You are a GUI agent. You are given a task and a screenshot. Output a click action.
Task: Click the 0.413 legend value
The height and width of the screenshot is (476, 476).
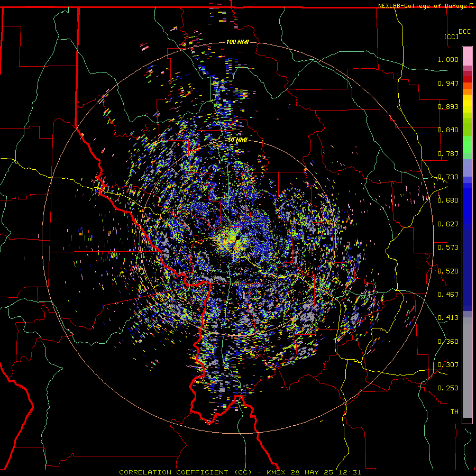point(448,318)
